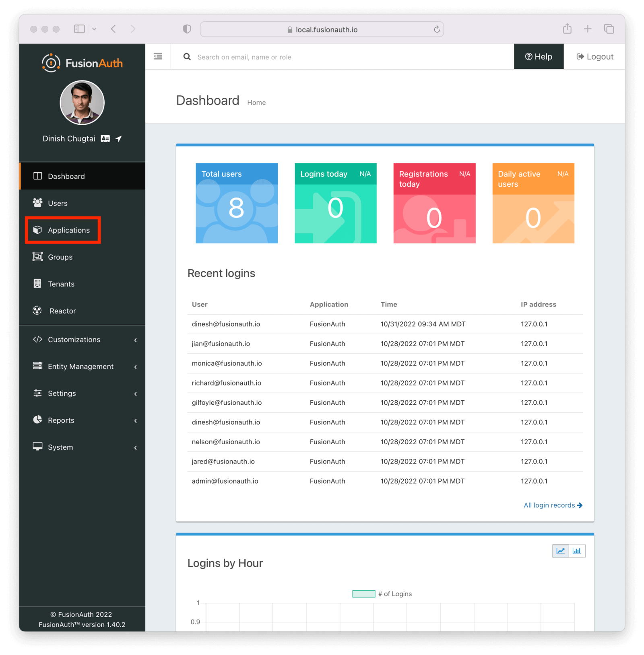Click the search magnifier icon
This screenshot has height=655, width=644.
pos(187,57)
